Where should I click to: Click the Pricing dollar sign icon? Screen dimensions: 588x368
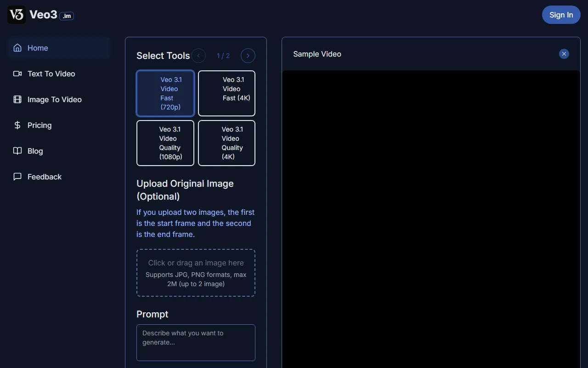pyautogui.click(x=17, y=125)
